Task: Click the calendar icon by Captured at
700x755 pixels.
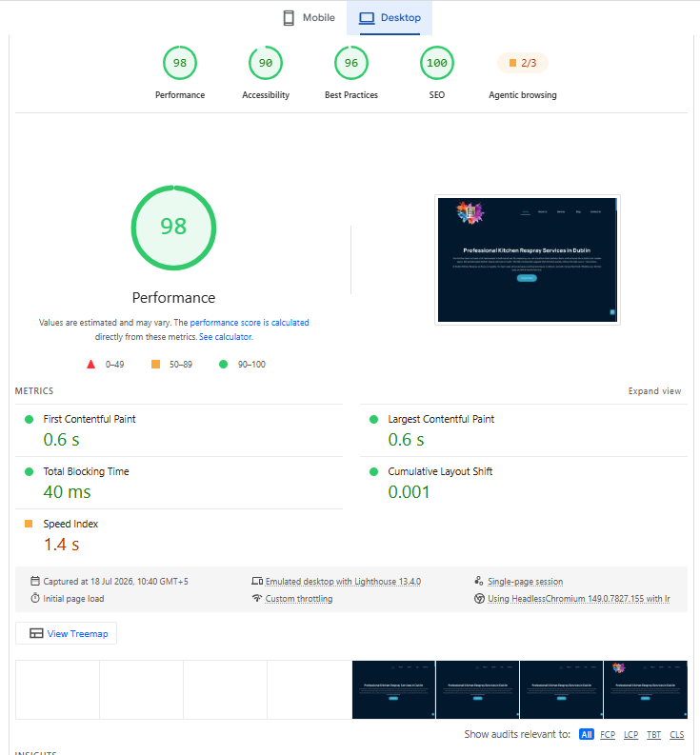Action: [35, 581]
